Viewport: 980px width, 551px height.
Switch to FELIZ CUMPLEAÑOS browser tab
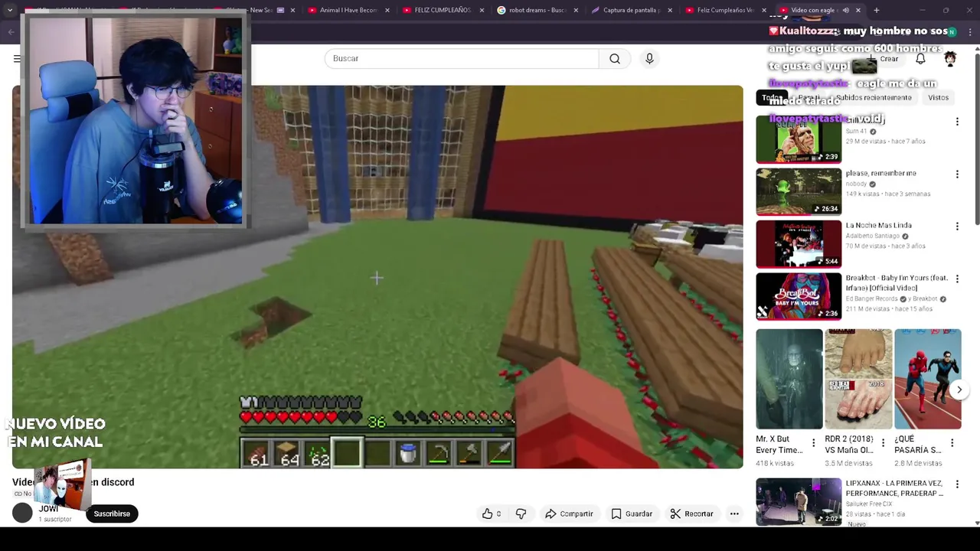443,10
